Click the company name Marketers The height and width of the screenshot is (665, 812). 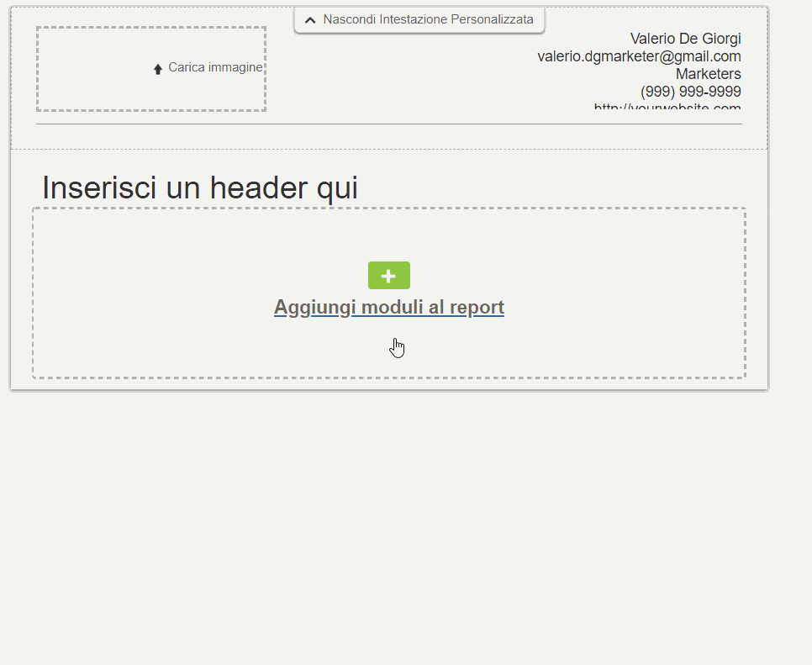pos(708,74)
